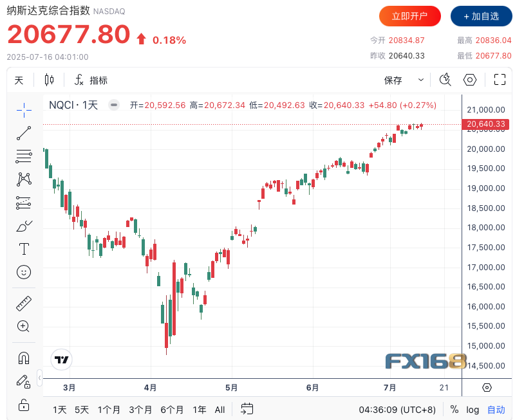Open the 保存 layout dropdown arrow
The image size is (515, 420).
pos(421,80)
